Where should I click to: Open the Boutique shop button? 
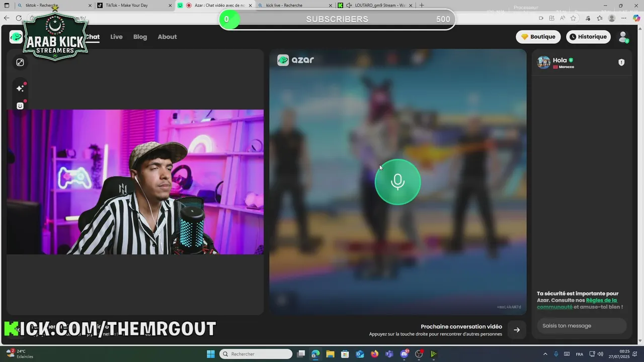(x=538, y=37)
